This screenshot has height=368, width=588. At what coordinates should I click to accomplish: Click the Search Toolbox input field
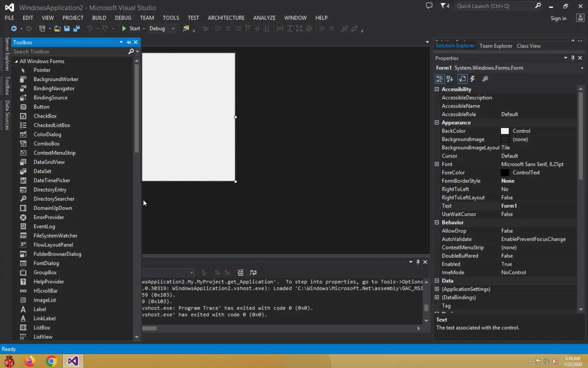(x=70, y=52)
